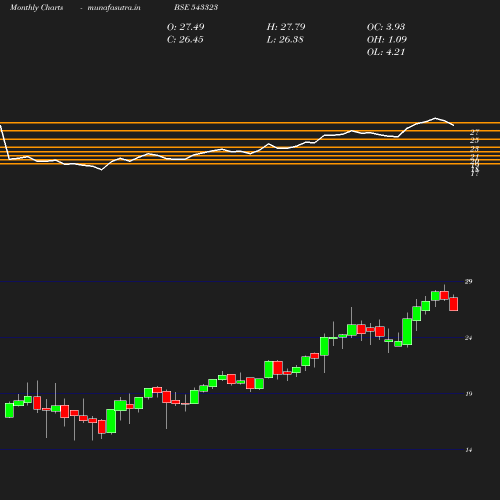500x500 pixels.
Task: Click the price axis label '24'
Action: pos(469,338)
